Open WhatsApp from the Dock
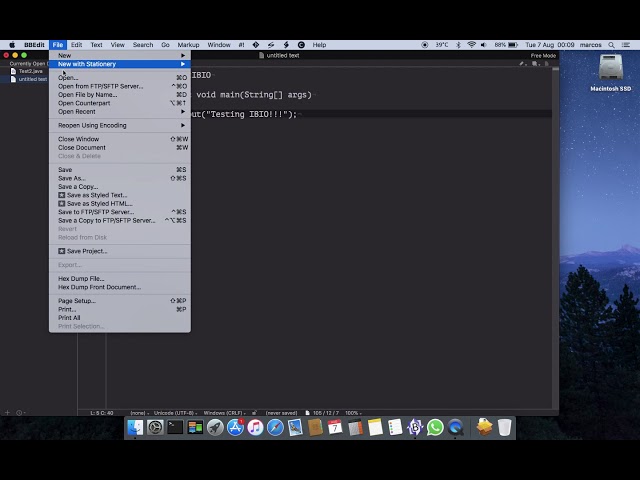Screen dimensions: 640x480 435,427
